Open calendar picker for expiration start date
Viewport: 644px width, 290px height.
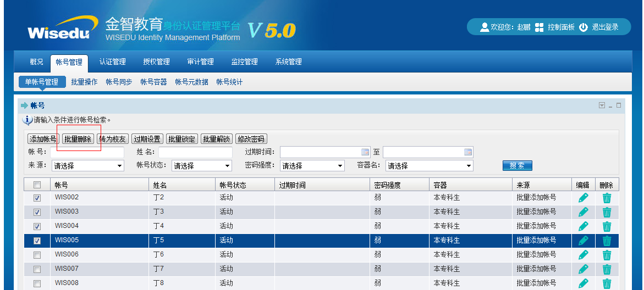click(365, 152)
